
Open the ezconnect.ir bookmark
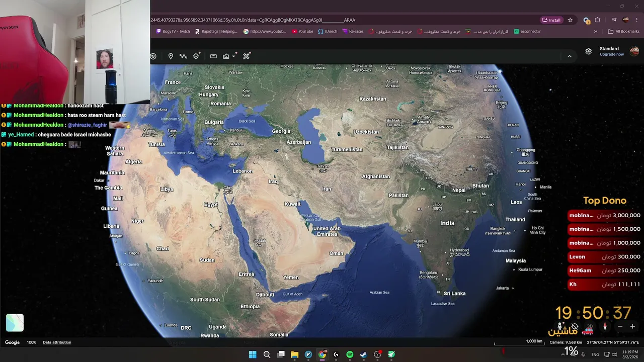tap(527, 31)
